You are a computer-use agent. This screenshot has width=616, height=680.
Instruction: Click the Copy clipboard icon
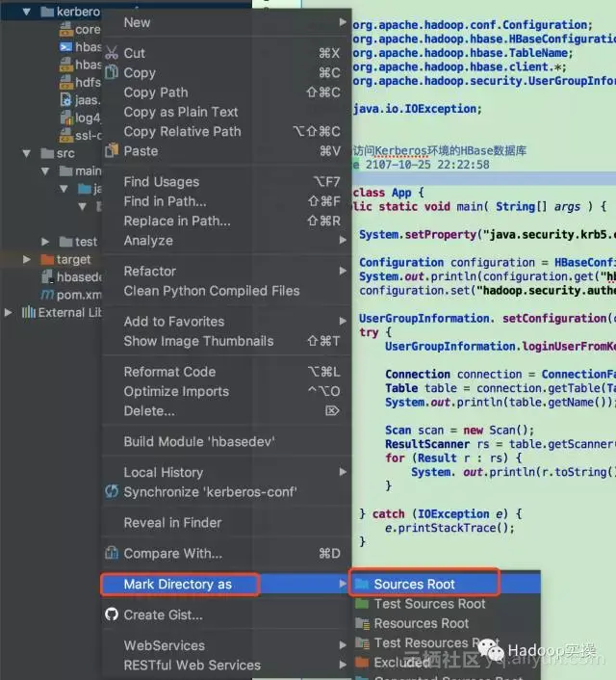(112, 72)
